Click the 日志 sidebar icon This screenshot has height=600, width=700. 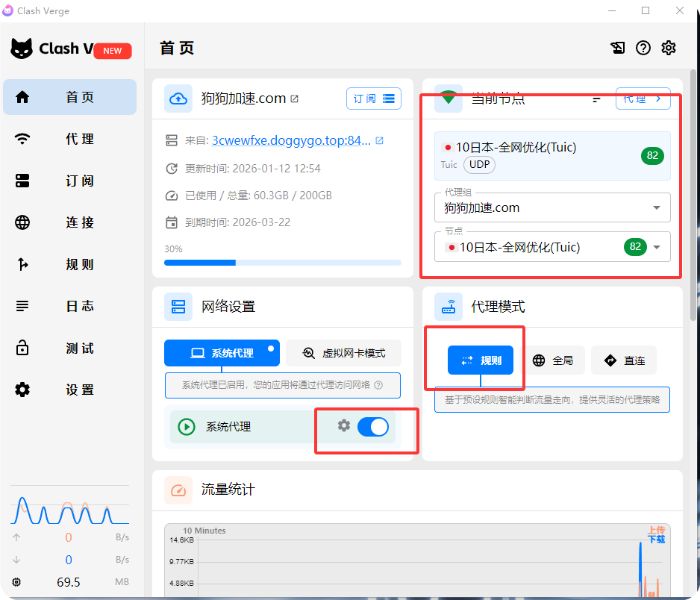pyautogui.click(x=22, y=306)
